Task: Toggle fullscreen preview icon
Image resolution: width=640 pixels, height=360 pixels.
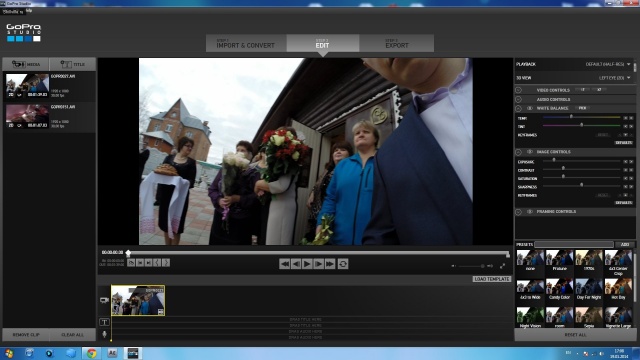Action: pos(502,266)
